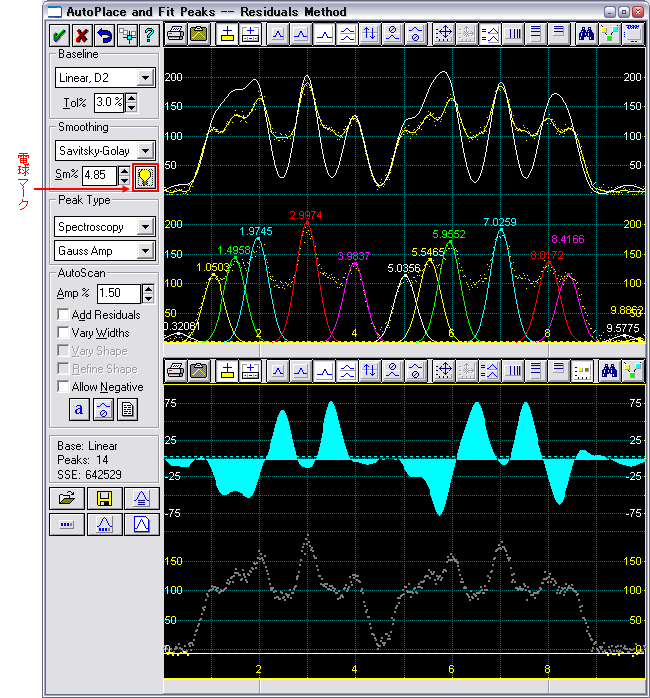Click the red X cancel button
Image resolution: width=650 pixels, height=698 pixels.
[x=82, y=35]
